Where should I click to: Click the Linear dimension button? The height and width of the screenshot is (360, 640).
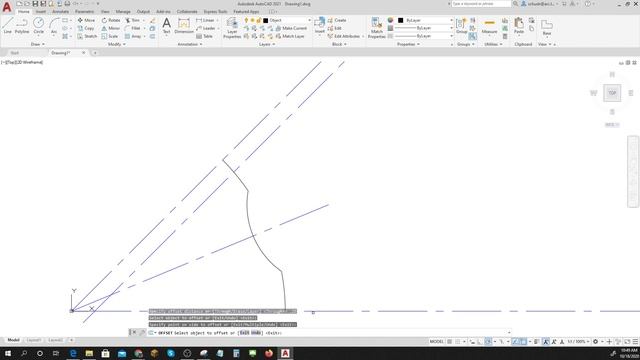[x=205, y=20]
